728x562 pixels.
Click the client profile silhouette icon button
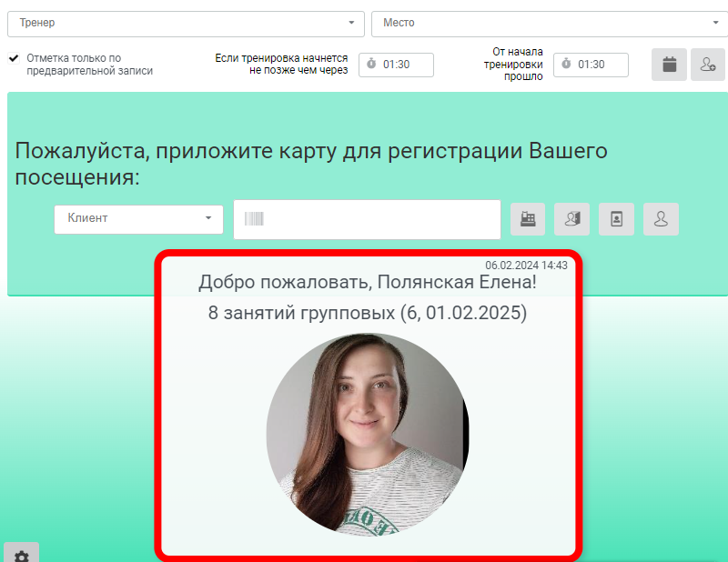pyautogui.click(x=662, y=219)
